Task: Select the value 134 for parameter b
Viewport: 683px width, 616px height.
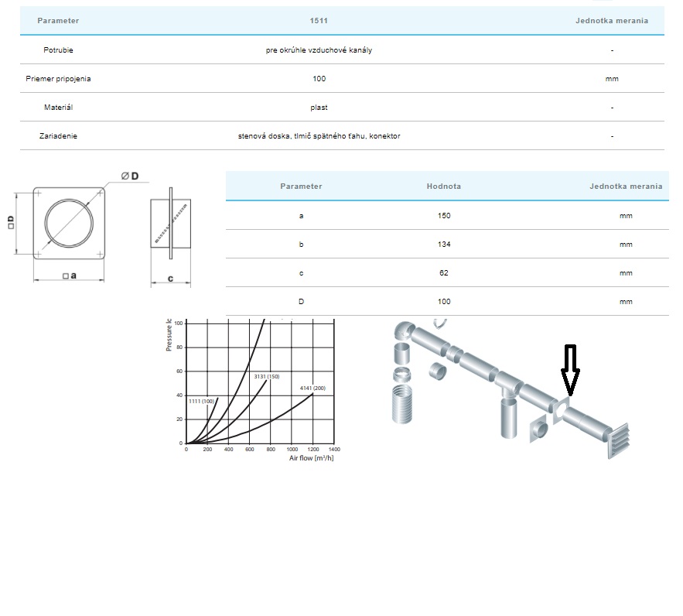Action: 443,245
